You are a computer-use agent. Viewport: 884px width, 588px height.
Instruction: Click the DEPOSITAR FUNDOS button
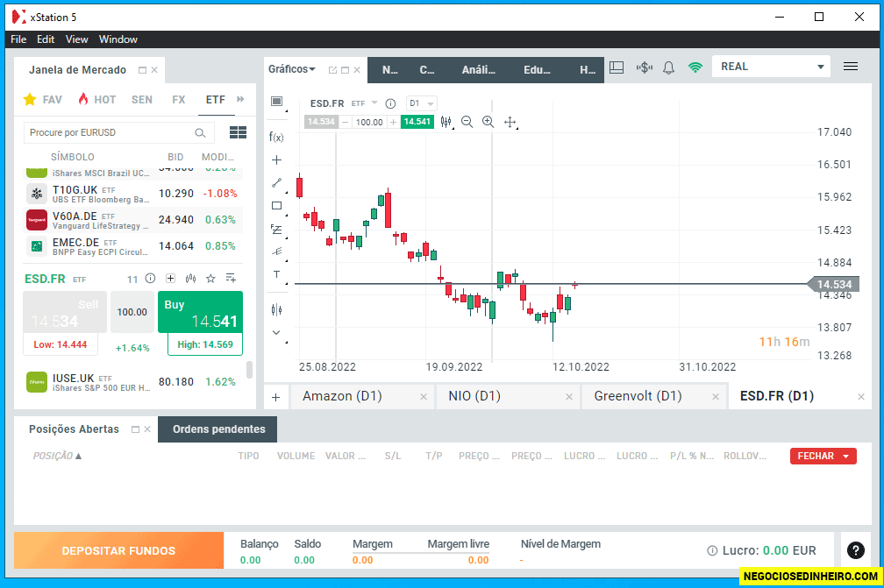[x=119, y=551]
